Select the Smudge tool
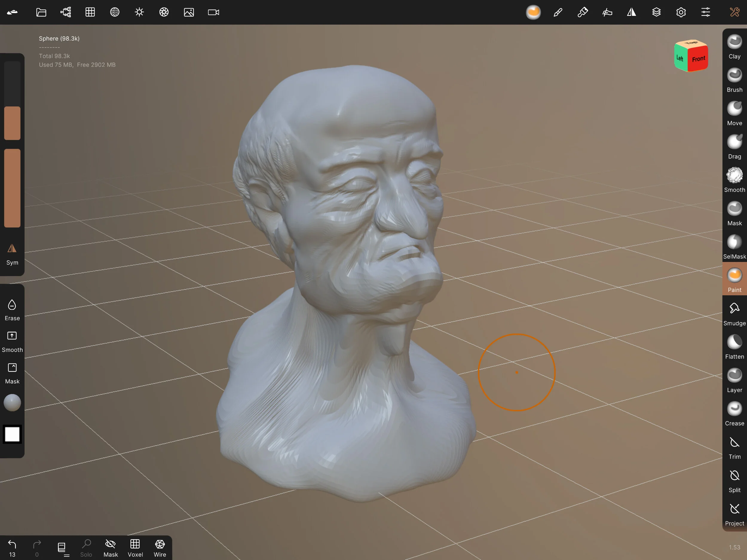Screen dimensions: 747x560 coord(734,314)
